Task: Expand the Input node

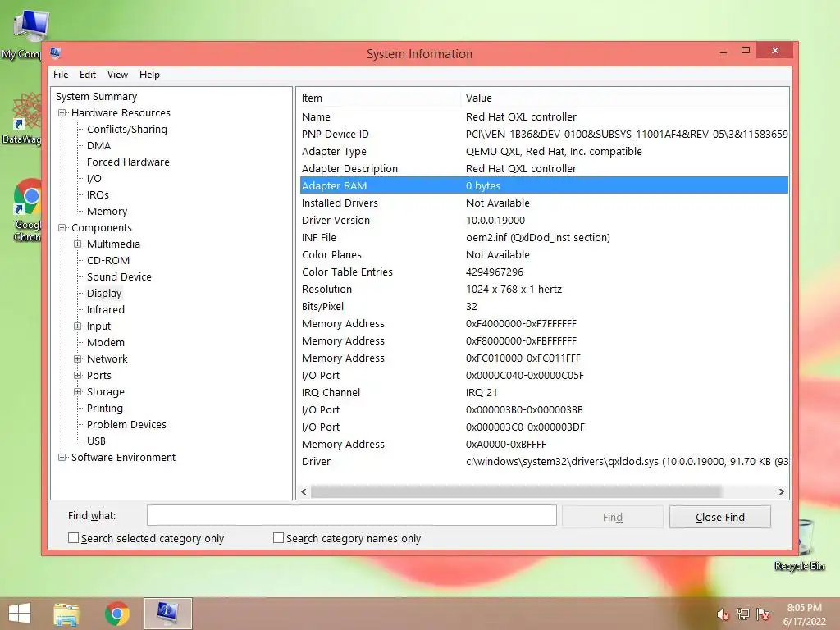Action: (x=78, y=326)
